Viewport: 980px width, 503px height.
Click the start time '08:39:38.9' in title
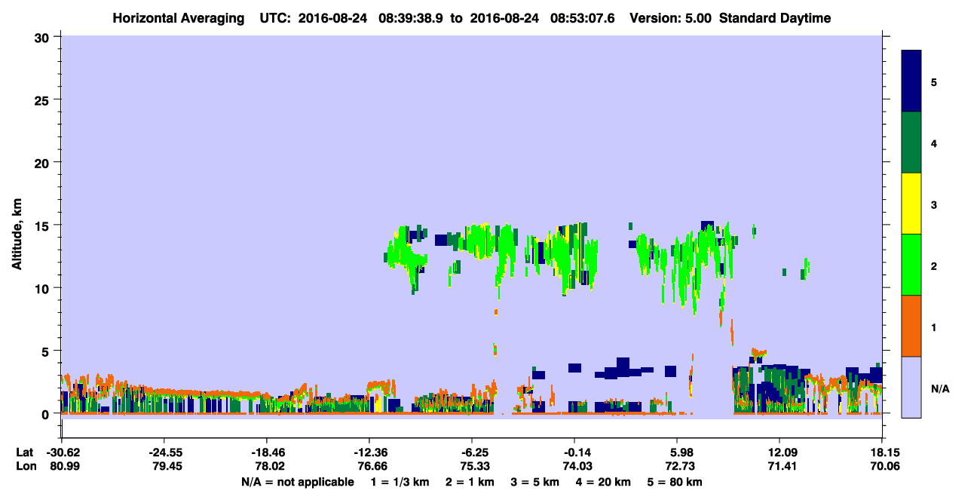tap(411, 18)
